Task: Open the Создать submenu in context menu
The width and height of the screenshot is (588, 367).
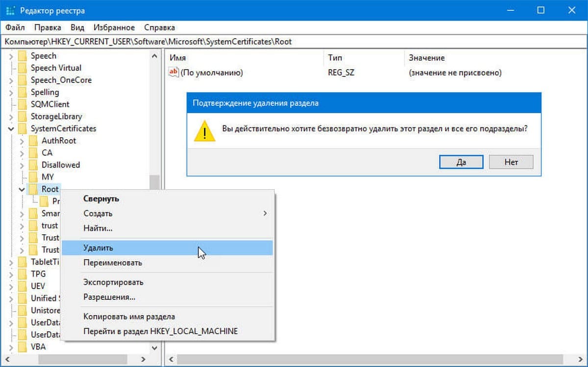Action: [167, 214]
